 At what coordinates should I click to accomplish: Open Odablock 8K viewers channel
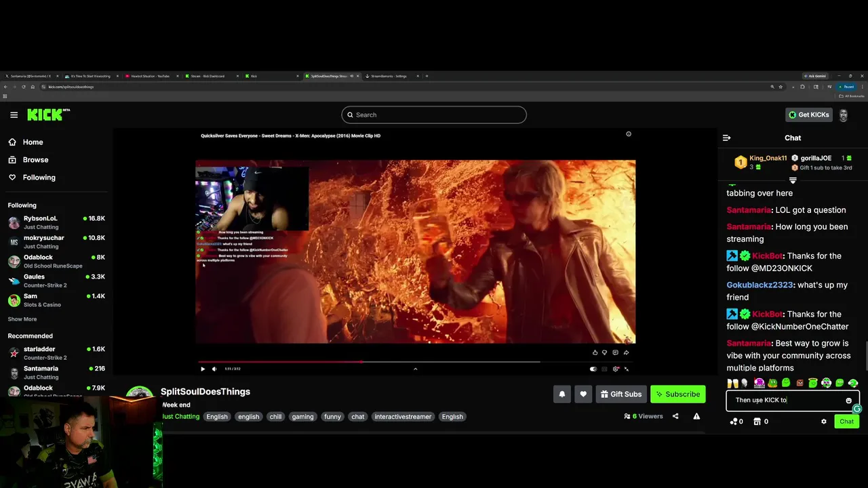[x=56, y=262]
